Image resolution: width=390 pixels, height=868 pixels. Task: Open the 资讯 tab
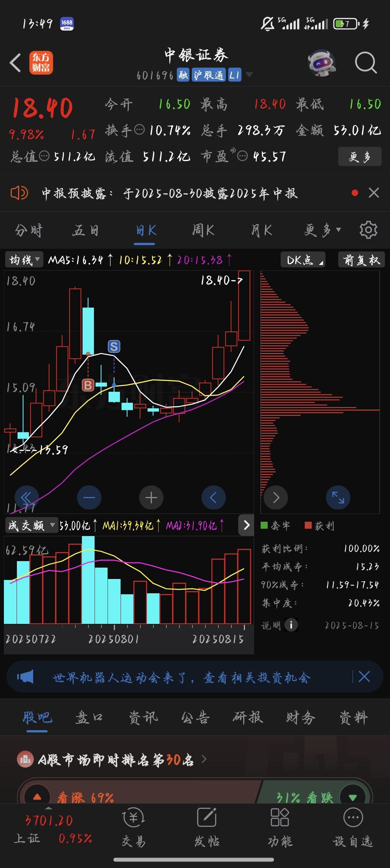coord(143,717)
